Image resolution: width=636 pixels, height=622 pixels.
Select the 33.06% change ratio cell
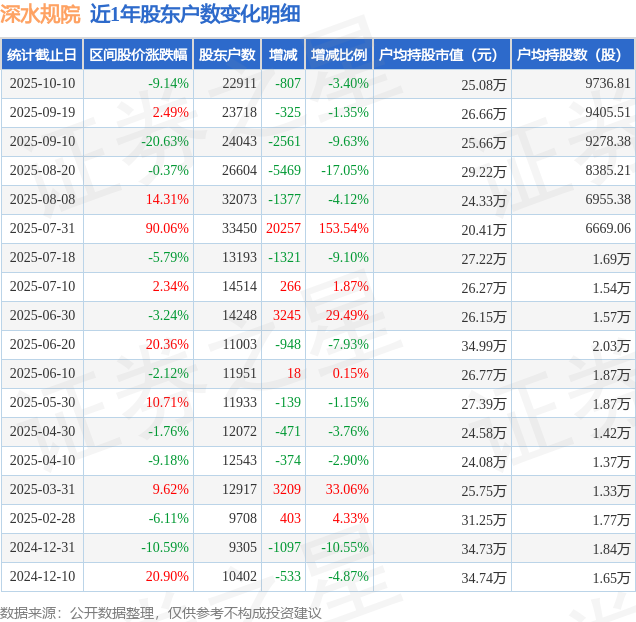[x=347, y=490]
